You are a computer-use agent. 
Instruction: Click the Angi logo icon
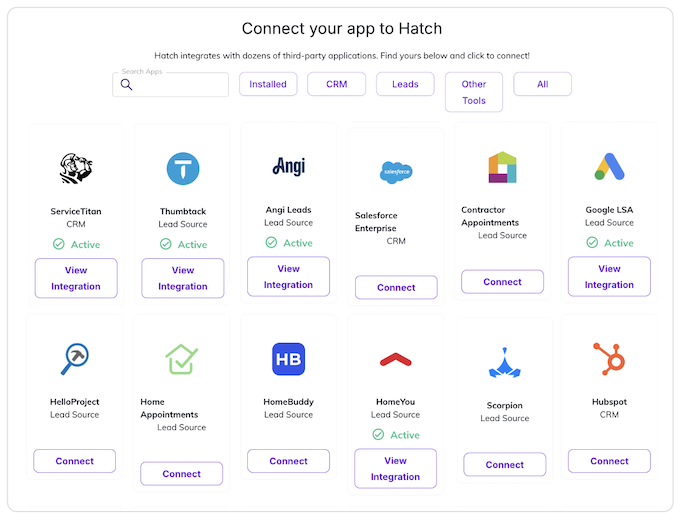click(x=288, y=166)
